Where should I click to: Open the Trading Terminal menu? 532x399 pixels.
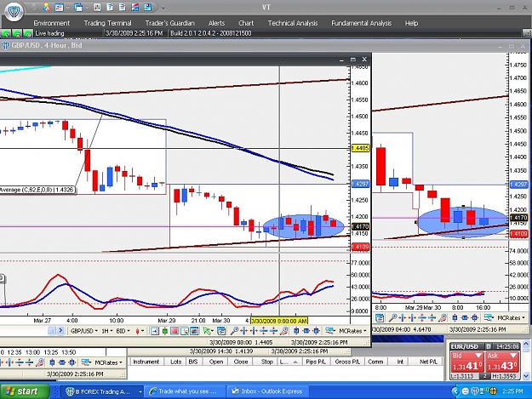107,23
